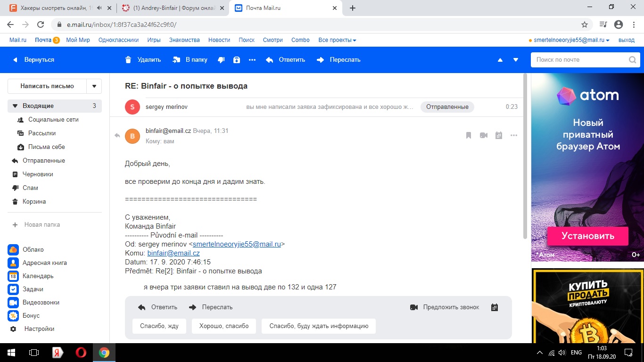Open the more actions menu in the blue toolbar

click(252, 60)
